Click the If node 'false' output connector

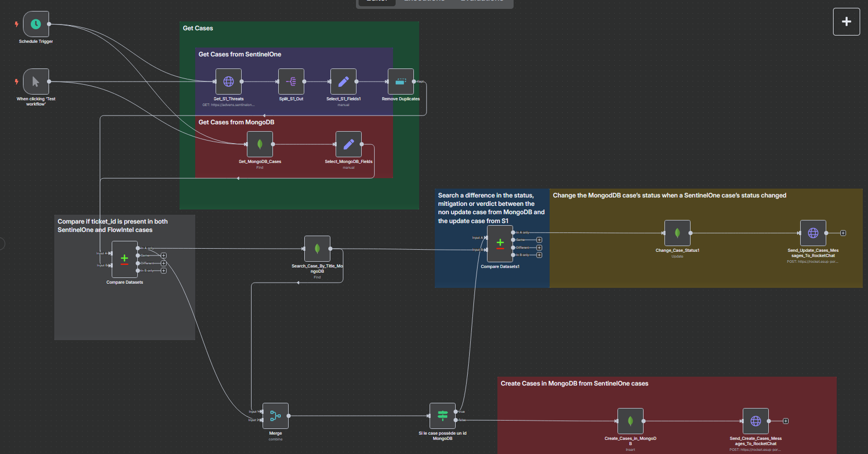click(456, 420)
